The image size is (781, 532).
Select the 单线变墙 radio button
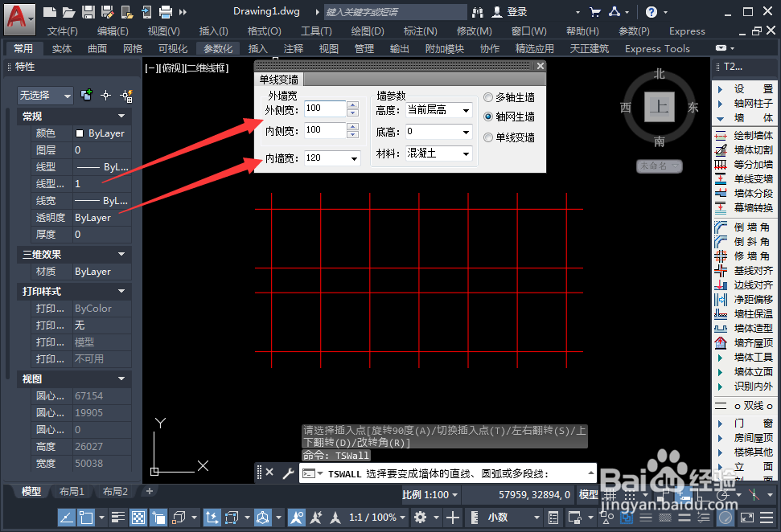489,136
